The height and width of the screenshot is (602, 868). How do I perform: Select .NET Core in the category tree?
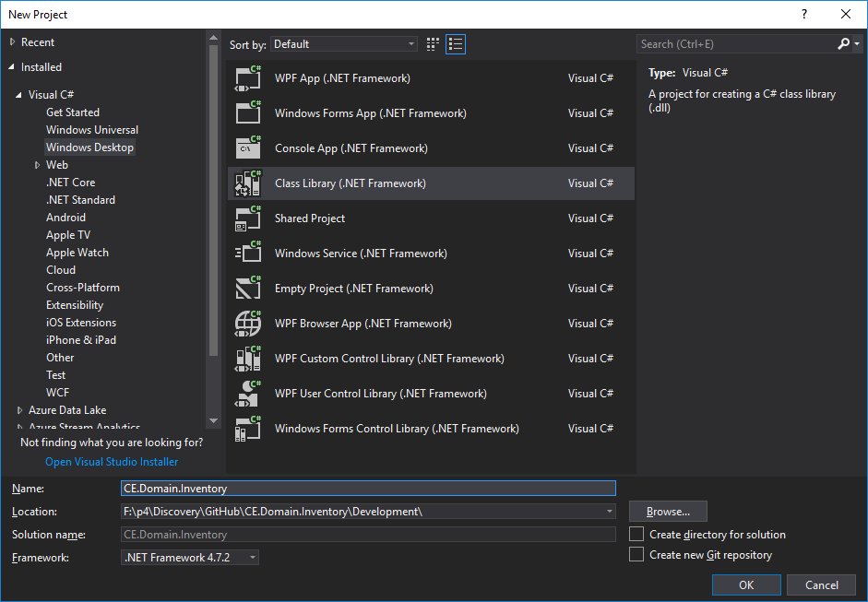(71, 183)
